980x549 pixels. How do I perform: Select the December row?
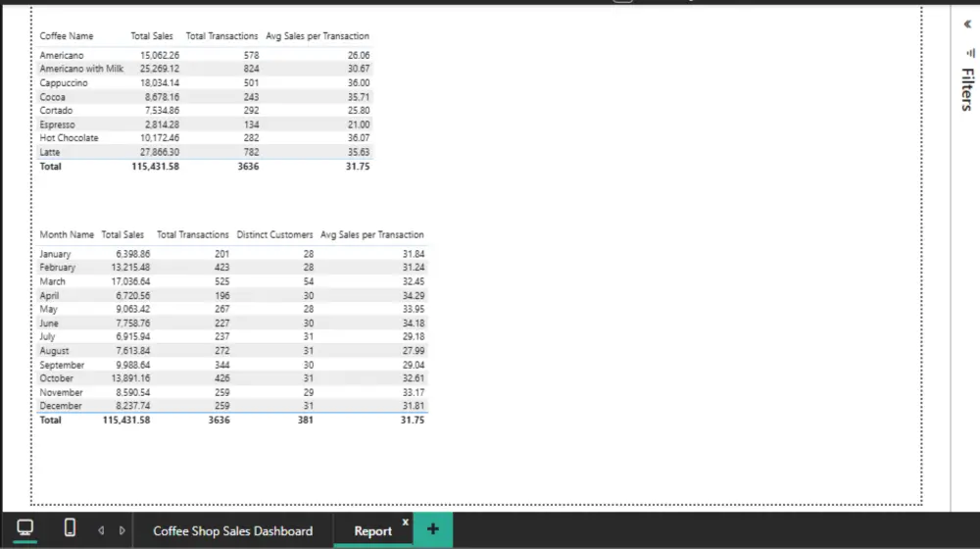232,406
